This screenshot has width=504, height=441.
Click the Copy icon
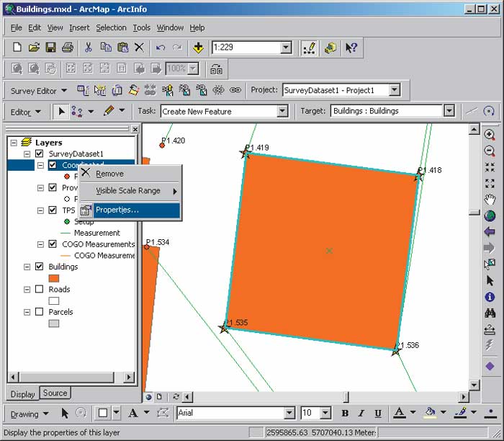pyautogui.click(x=105, y=48)
